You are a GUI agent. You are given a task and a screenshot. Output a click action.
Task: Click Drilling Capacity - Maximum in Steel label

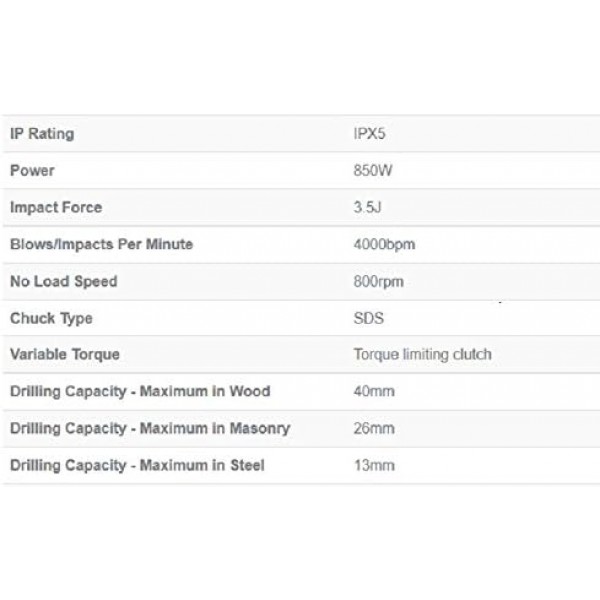[137, 465]
